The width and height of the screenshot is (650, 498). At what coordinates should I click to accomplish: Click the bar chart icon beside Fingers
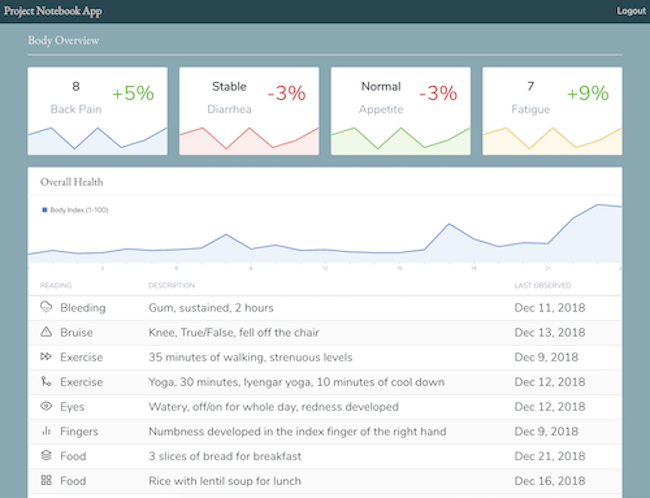click(x=46, y=432)
